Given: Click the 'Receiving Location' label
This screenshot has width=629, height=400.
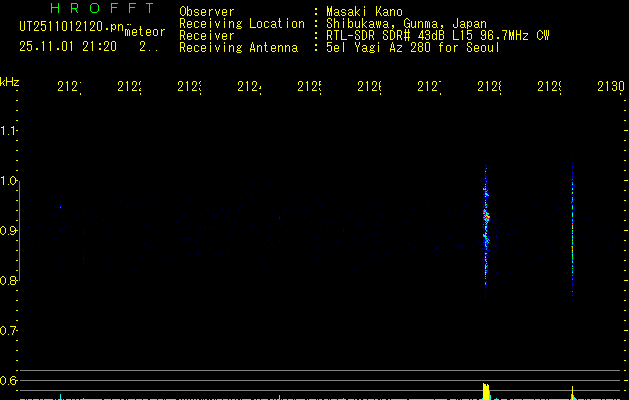Looking at the screenshot, I should pyautogui.click(x=242, y=24).
